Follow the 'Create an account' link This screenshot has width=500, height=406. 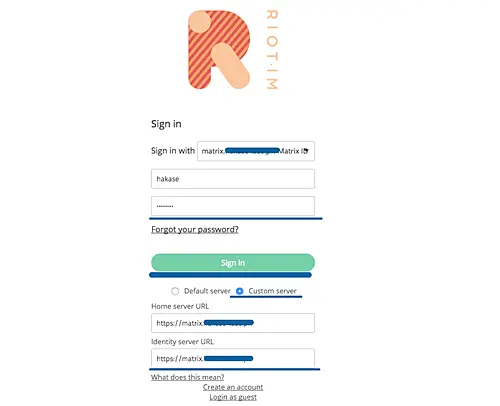233,387
